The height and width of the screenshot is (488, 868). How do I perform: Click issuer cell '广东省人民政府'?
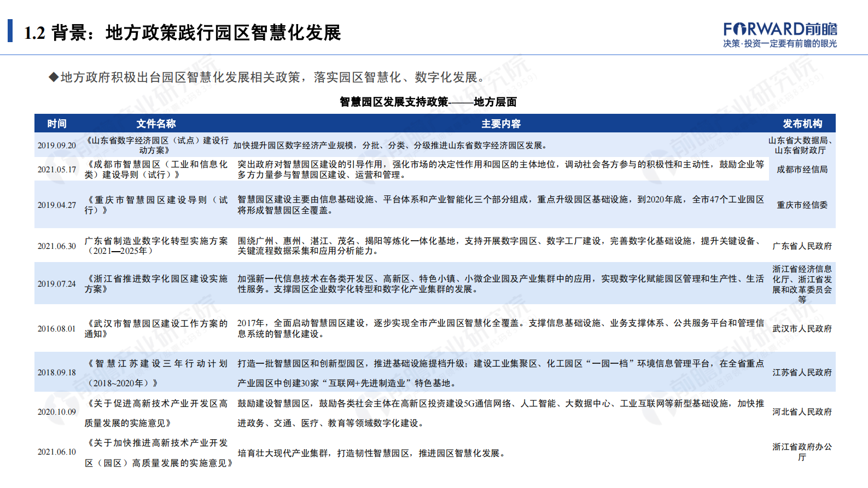click(x=802, y=246)
